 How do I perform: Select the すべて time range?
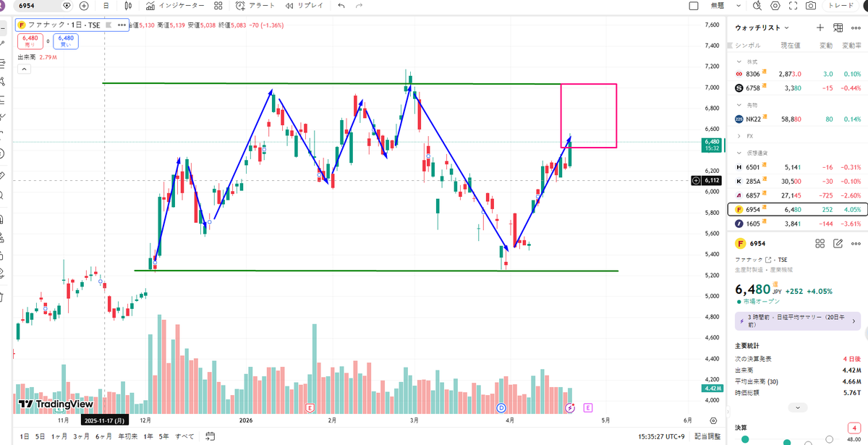click(184, 436)
